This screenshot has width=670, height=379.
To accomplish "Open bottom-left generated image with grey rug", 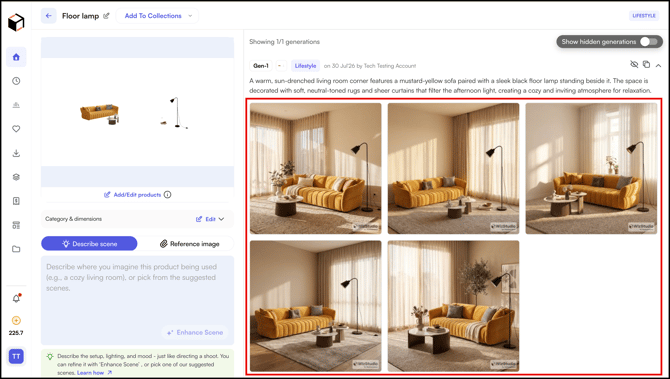I will (316, 306).
